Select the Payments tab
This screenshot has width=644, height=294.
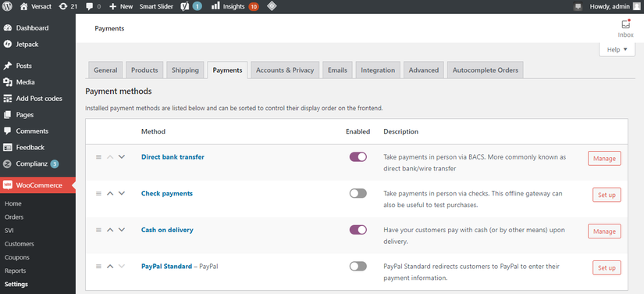[x=227, y=70]
